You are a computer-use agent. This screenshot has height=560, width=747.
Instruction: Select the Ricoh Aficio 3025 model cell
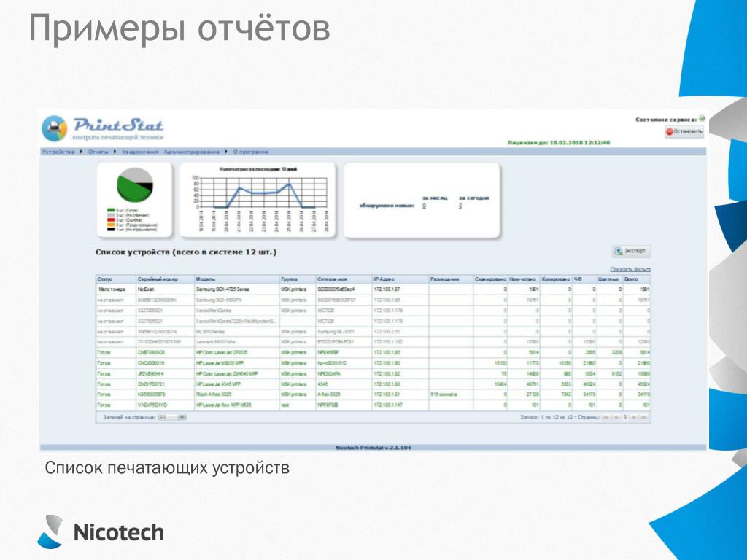[237, 394]
